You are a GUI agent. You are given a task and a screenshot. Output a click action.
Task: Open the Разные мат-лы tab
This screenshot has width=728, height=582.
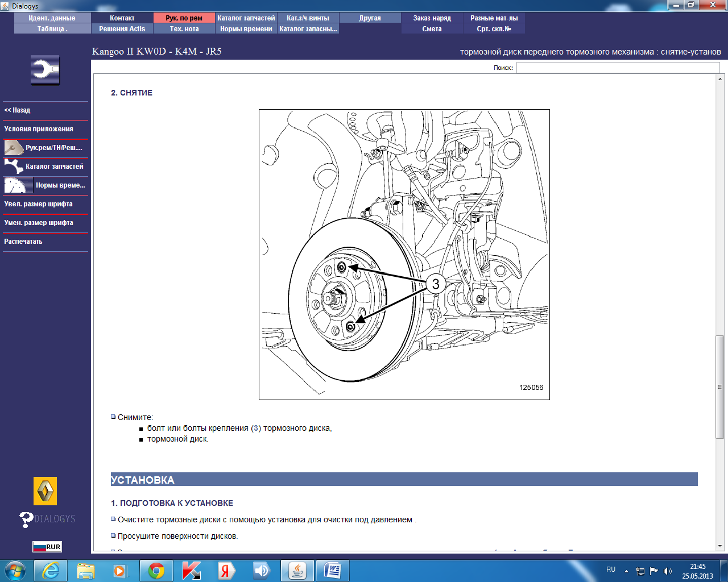pyautogui.click(x=494, y=18)
